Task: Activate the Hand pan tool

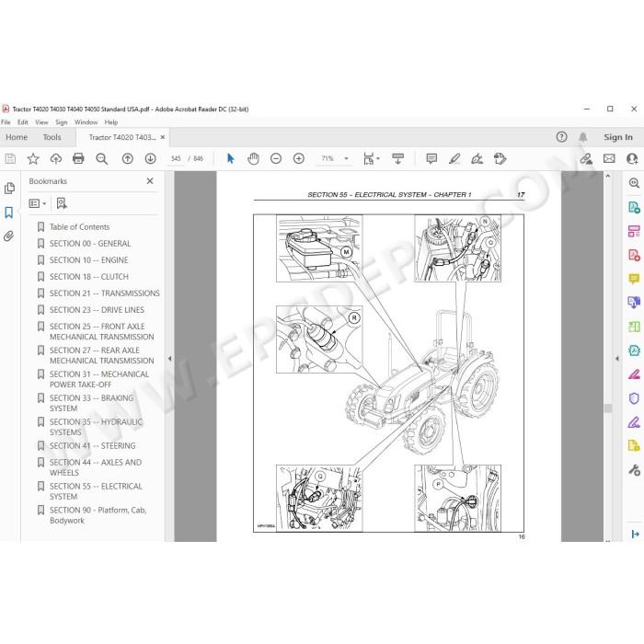Action: [253, 158]
